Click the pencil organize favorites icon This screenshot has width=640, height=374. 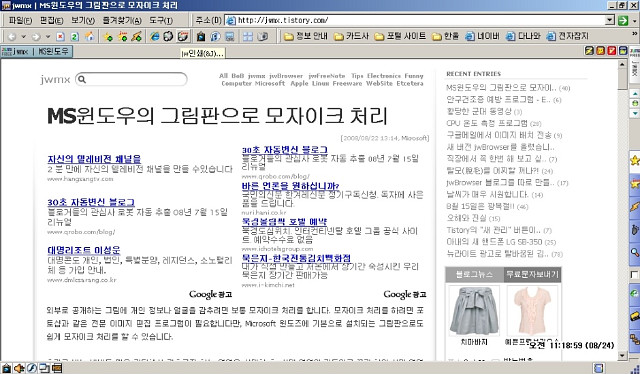(136, 37)
